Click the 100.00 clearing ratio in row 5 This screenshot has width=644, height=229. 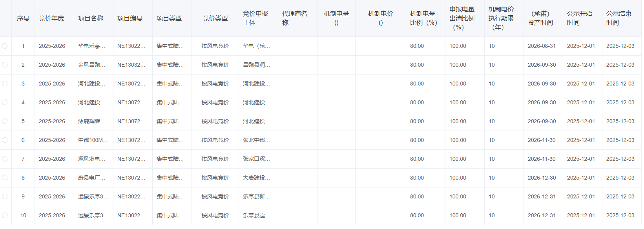[458, 121]
